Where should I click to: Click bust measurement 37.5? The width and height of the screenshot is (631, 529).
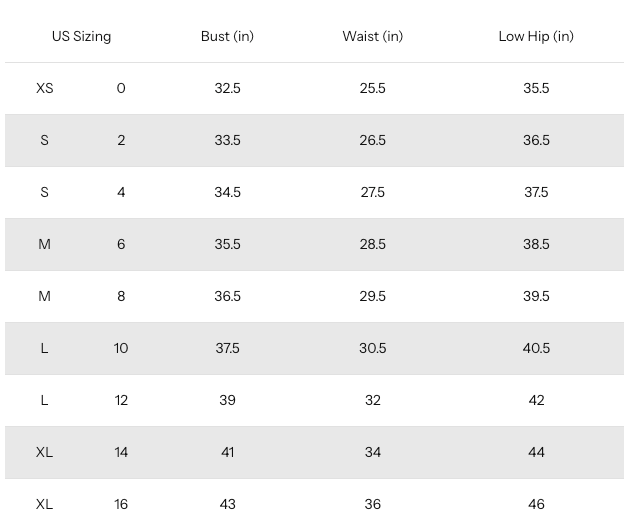(227, 348)
